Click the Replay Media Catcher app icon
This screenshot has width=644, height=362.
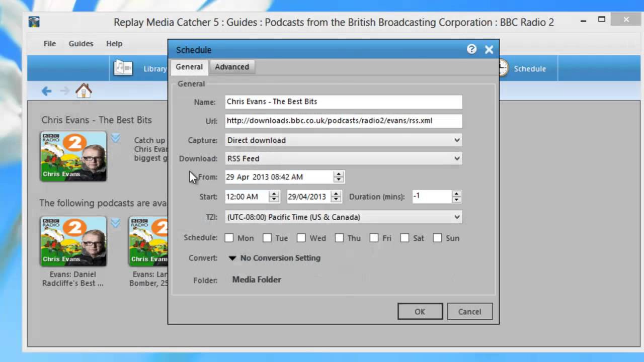coord(34,22)
